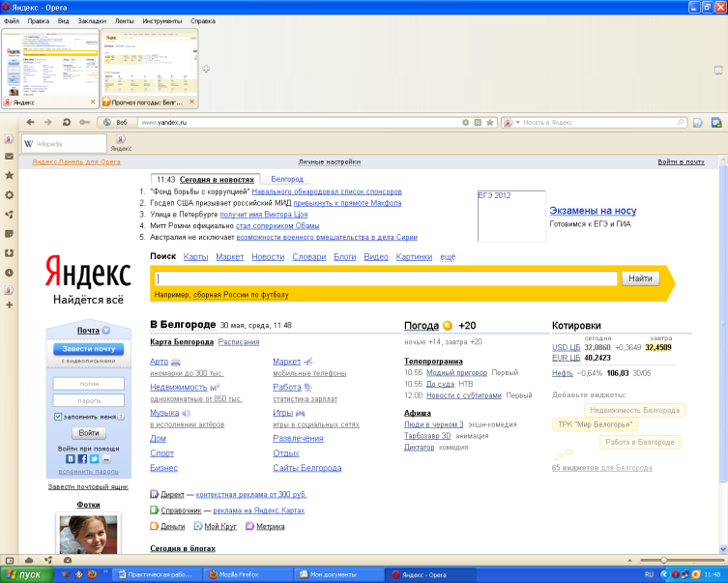
Task: Expand the Почта dropdown arrow
Action: point(105,330)
